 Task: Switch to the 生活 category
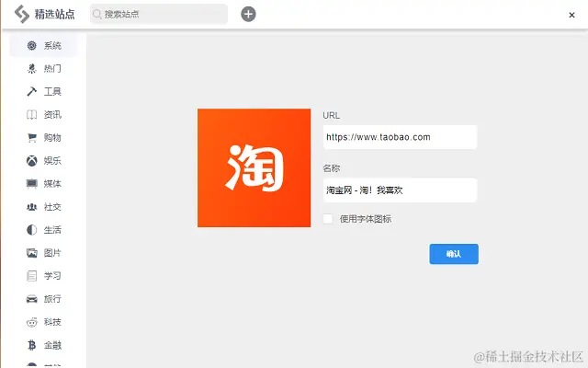[44, 230]
